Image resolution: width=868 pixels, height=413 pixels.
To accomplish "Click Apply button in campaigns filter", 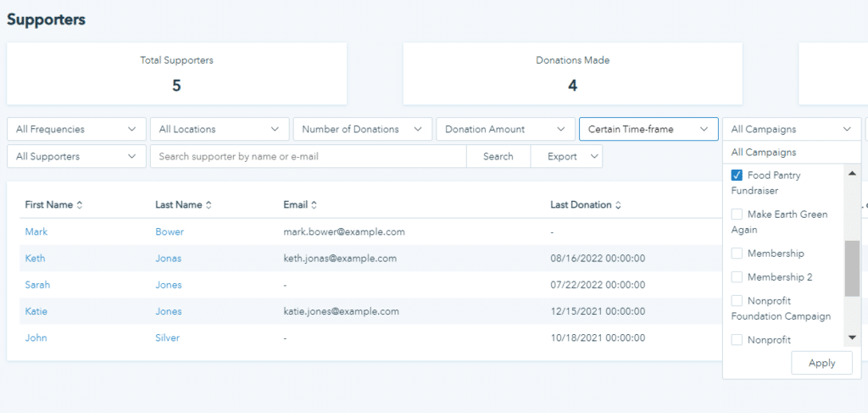I will pyautogui.click(x=822, y=363).
